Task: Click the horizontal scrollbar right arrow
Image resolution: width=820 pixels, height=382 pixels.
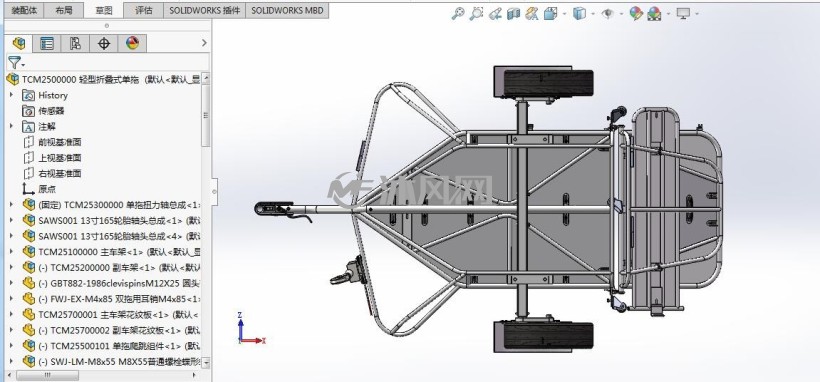Action: 194,375
